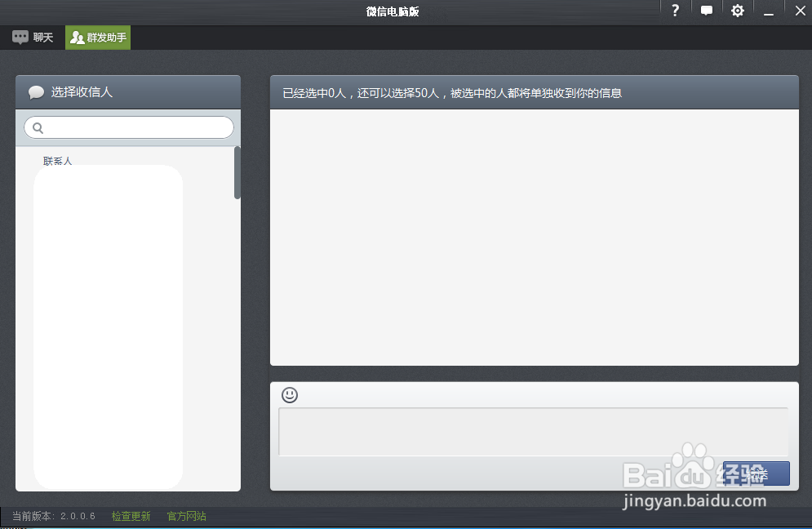Click the 检查更新 update link
Screen dimensions: 812x529
130,515
